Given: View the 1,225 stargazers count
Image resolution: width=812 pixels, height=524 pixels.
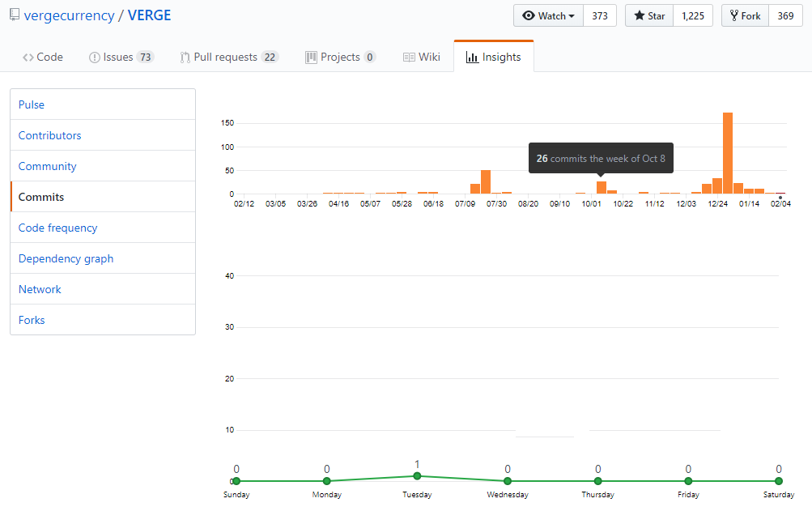Looking at the screenshot, I should (x=693, y=15).
